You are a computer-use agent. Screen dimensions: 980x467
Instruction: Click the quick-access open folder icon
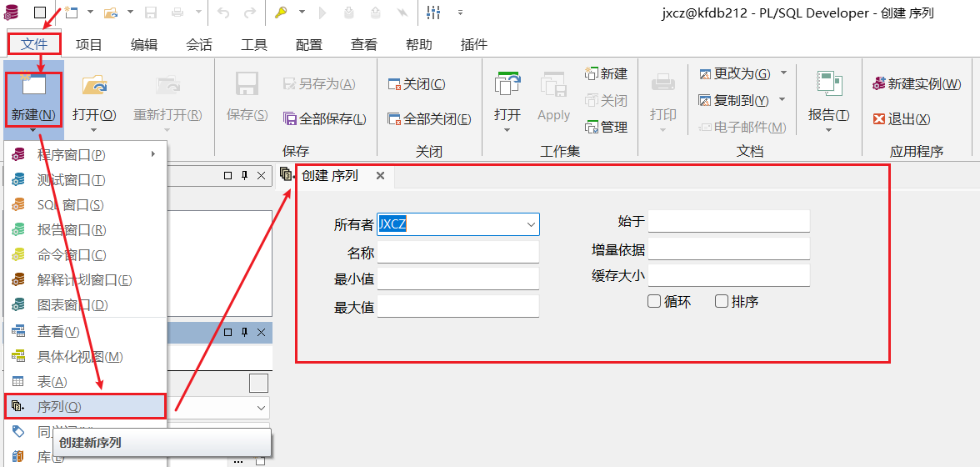[x=111, y=12]
